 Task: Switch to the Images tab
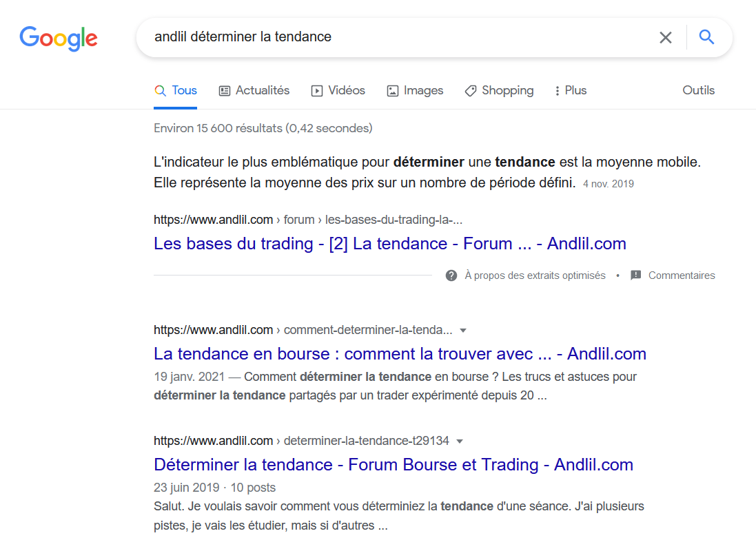coord(415,90)
